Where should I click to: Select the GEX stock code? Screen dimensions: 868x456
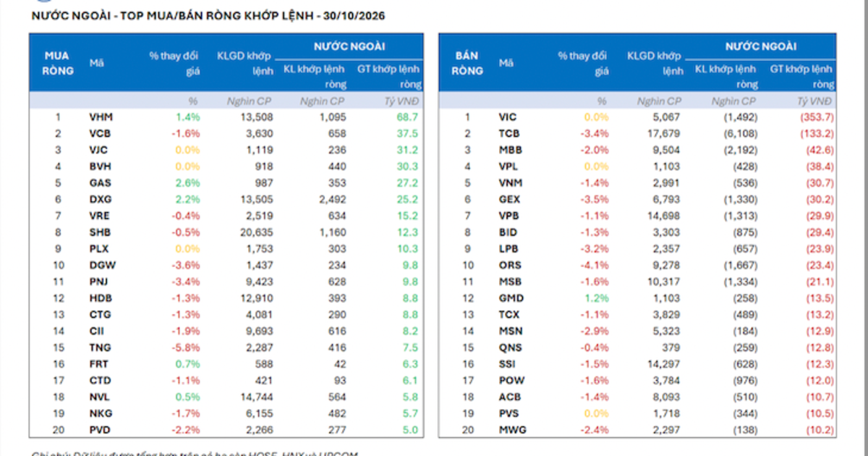click(x=510, y=199)
